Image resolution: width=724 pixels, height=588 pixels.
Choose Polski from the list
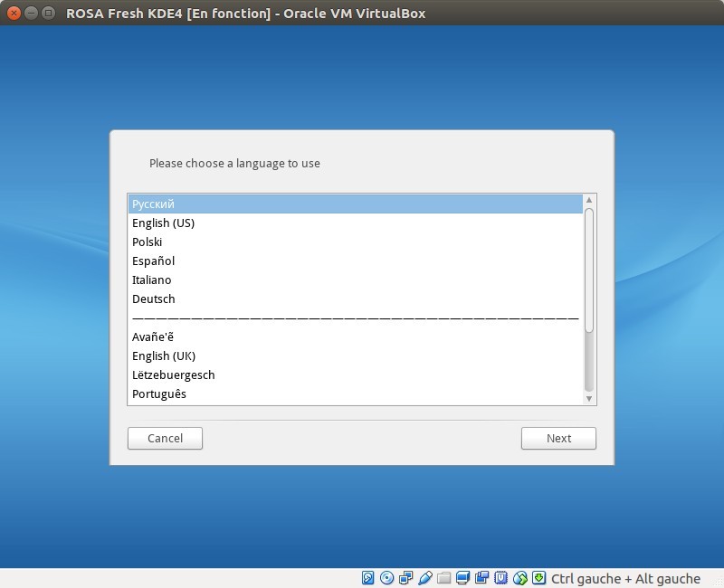(x=355, y=242)
